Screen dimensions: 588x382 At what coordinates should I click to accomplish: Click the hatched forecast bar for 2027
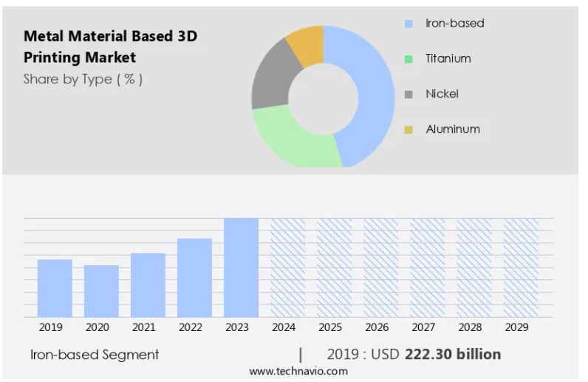[x=428, y=267]
